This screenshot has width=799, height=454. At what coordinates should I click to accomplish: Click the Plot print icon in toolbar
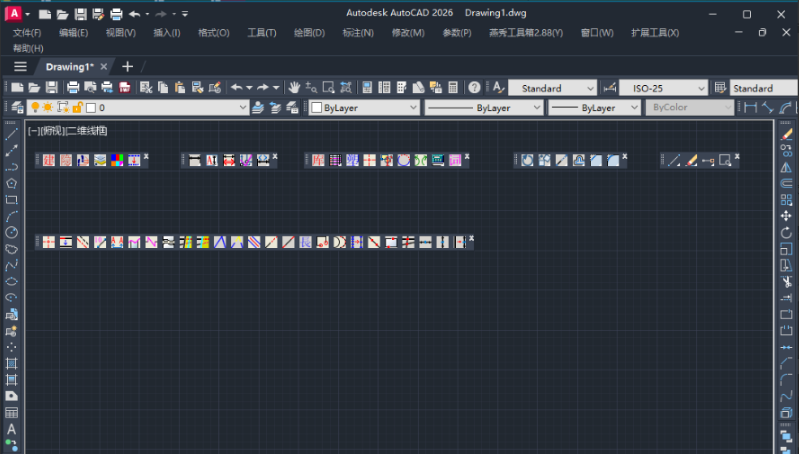coord(73,88)
